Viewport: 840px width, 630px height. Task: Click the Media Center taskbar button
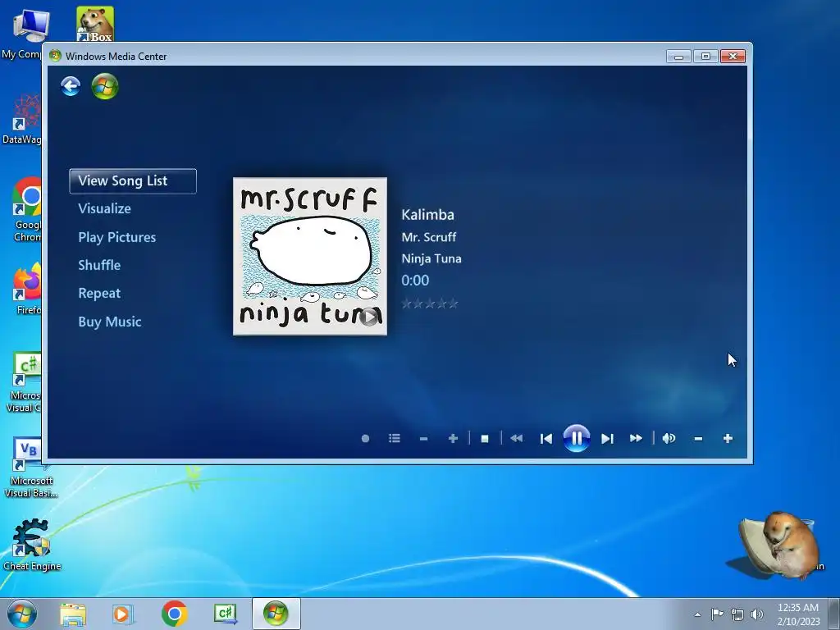[x=276, y=614]
